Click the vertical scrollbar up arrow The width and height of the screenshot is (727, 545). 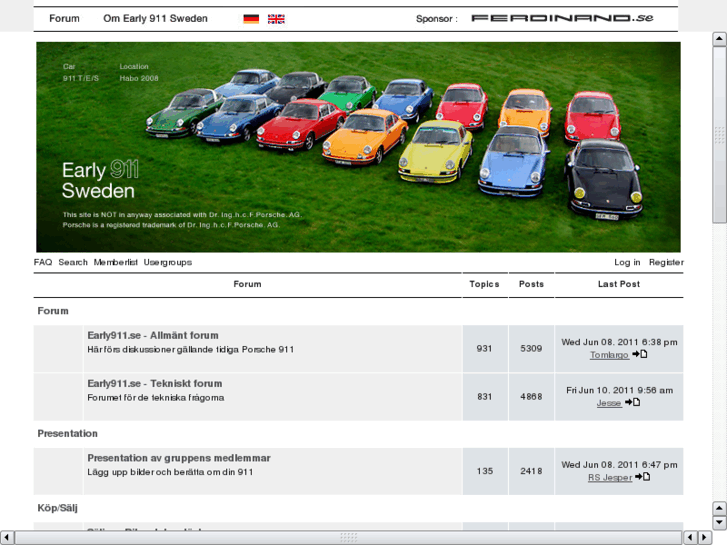(x=719, y=41)
